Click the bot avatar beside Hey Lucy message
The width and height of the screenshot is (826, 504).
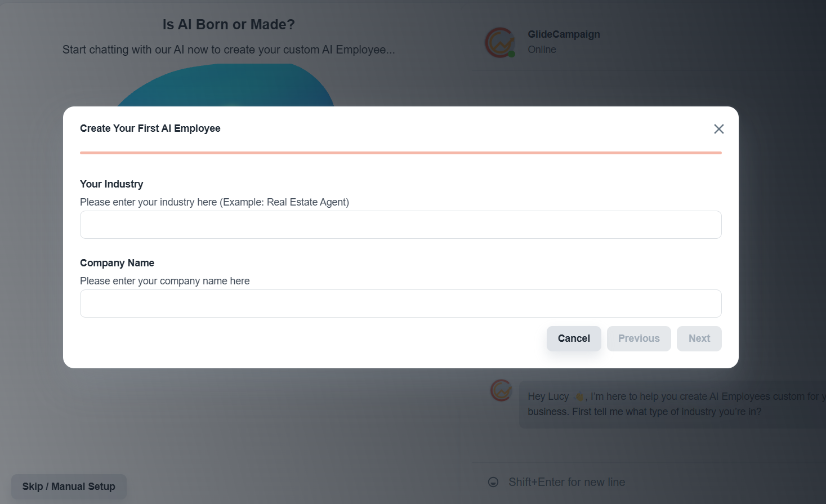[501, 390]
